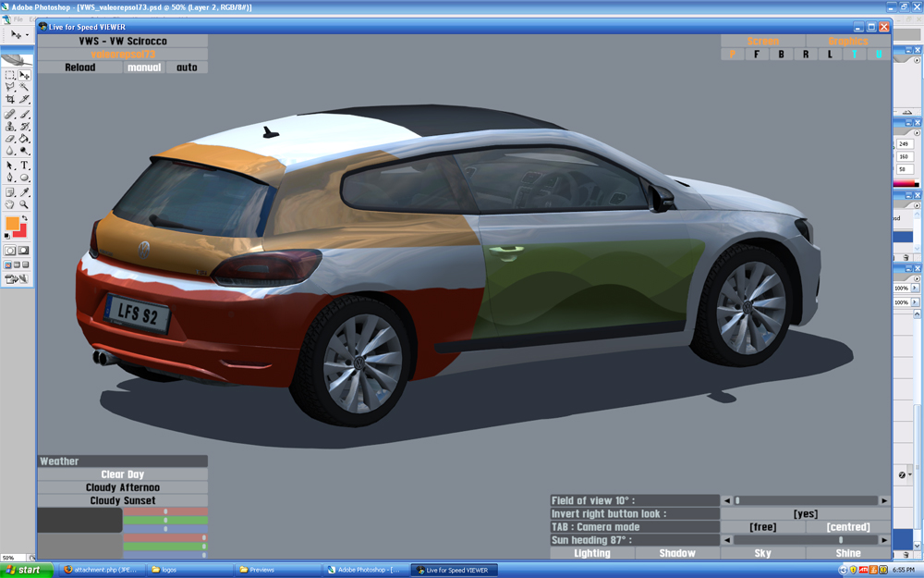Viewport: 924px width, 578px height.
Task: Select the Magic Wand tool
Action: (24, 87)
